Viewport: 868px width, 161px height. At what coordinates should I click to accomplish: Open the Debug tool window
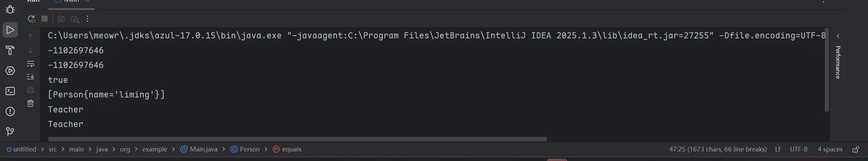click(x=10, y=10)
